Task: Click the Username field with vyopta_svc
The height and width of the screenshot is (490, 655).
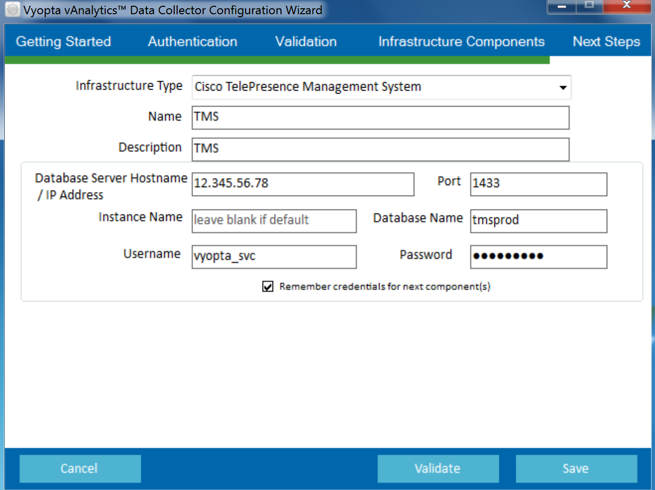Action: coord(274,256)
